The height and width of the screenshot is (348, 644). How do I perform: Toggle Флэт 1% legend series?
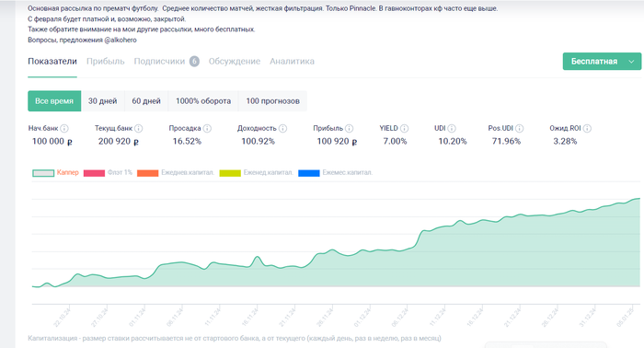[x=108, y=172]
